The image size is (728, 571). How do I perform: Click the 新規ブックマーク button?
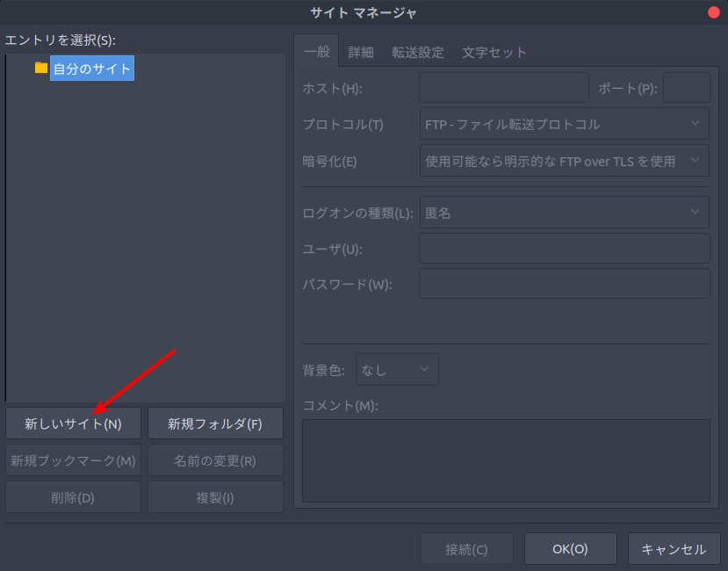pos(73,459)
